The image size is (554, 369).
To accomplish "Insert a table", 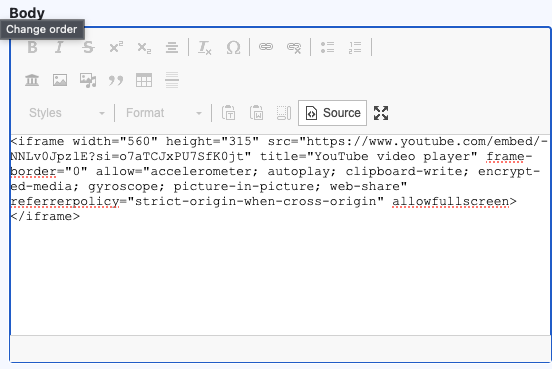I will tap(144, 80).
